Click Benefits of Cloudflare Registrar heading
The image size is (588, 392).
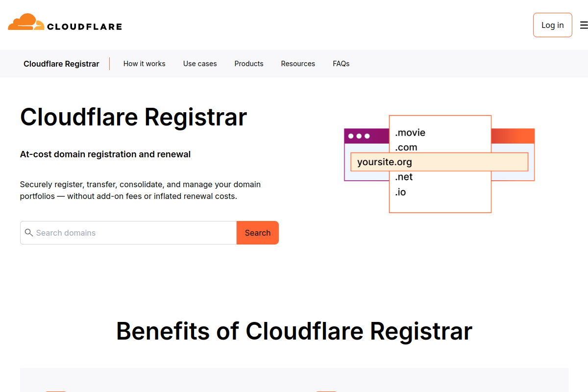[x=294, y=331]
